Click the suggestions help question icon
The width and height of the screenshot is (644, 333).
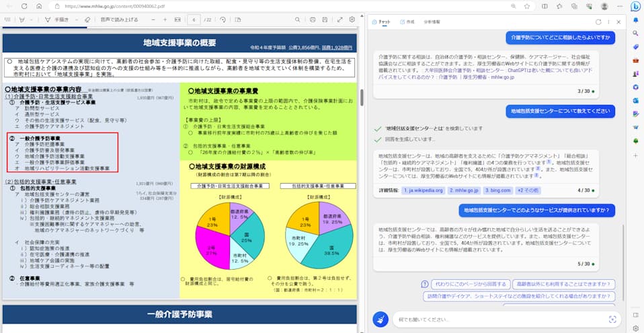click(x=425, y=284)
